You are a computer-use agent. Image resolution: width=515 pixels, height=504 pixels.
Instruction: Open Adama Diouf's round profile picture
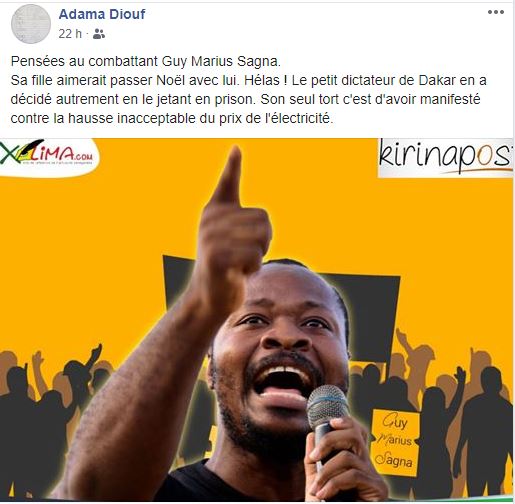pyautogui.click(x=31, y=24)
